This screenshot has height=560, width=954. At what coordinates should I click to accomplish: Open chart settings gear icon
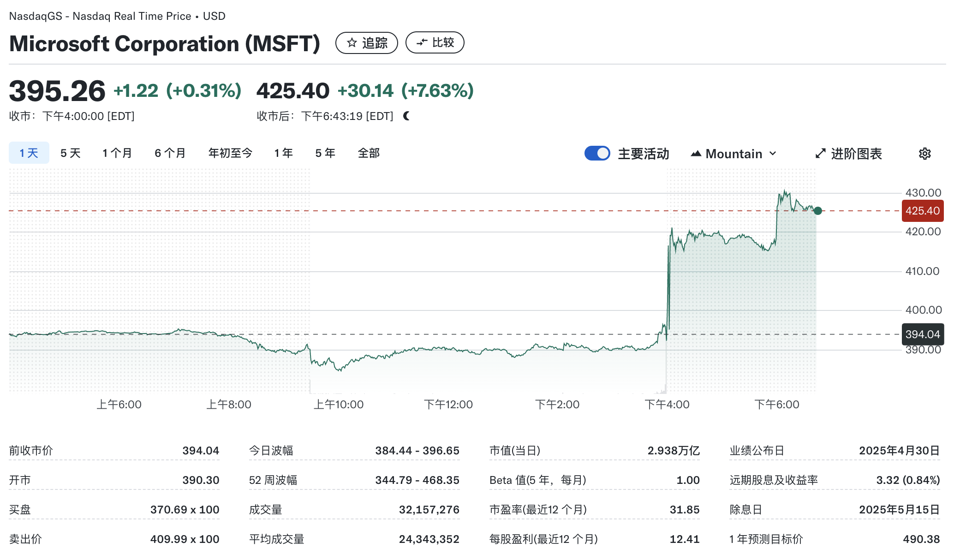(x=924, y=154)
